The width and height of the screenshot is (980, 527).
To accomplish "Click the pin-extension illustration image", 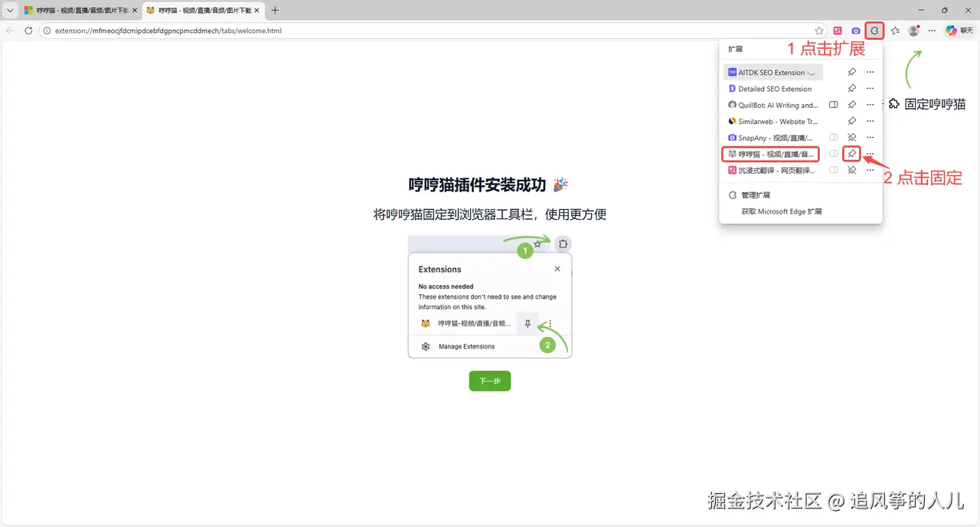I will pyautogui.click(x=490, y=296).
